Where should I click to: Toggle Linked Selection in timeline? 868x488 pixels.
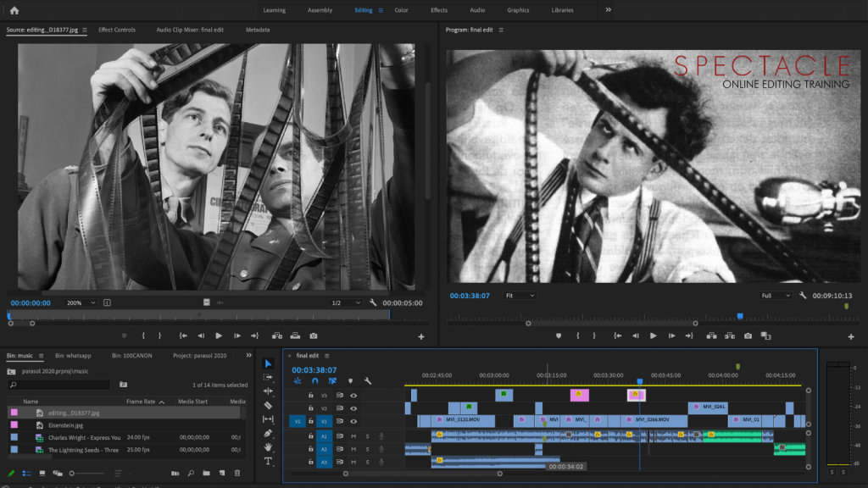(332, 380)
